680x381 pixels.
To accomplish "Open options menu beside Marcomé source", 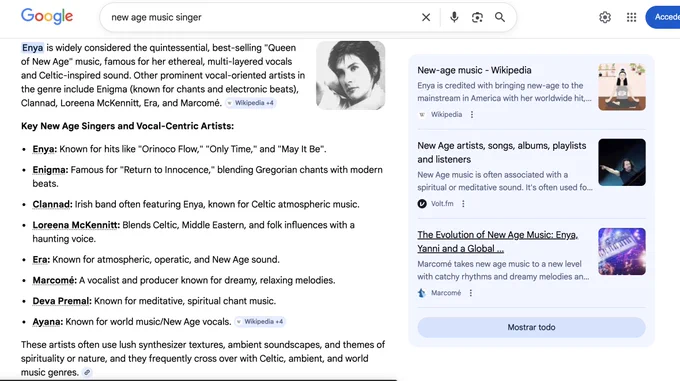I will [x=471, y=293].
